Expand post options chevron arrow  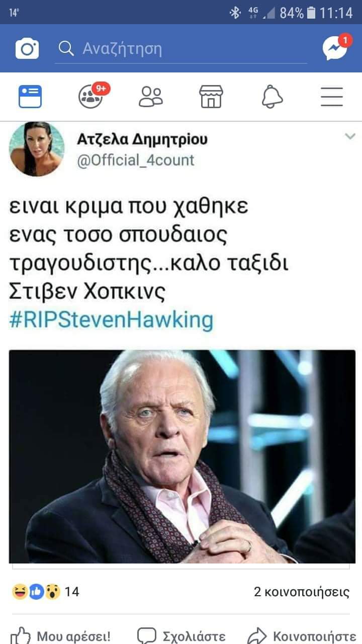(350, 136)
